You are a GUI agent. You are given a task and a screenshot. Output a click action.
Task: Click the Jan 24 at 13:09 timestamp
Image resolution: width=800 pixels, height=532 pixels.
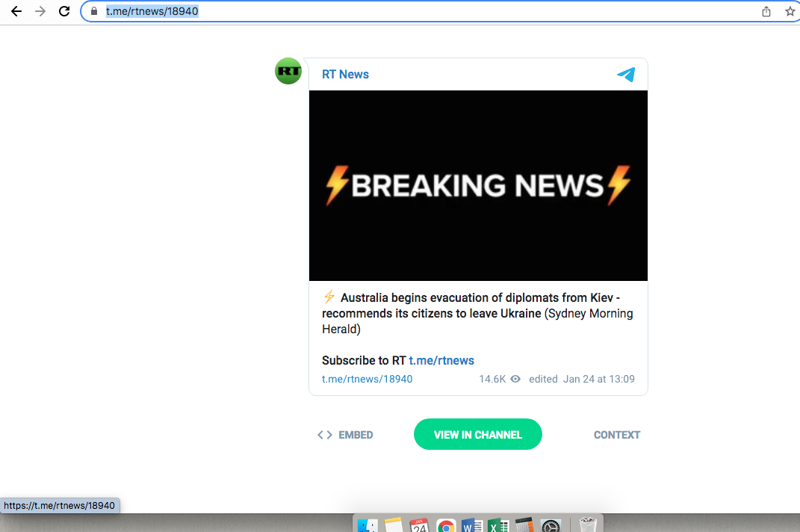tap(598, 379)
